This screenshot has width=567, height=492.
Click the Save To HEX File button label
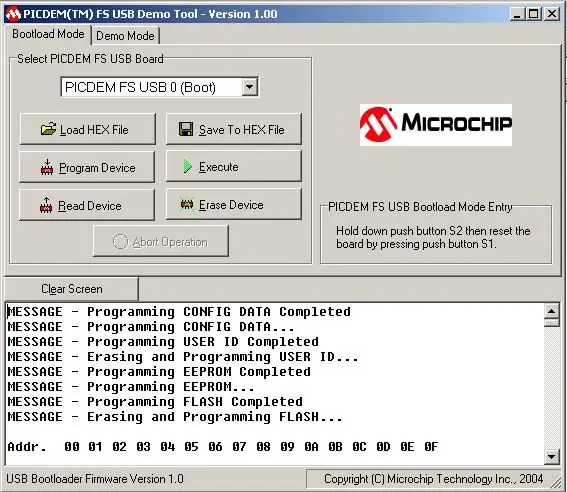coord(242,130)
